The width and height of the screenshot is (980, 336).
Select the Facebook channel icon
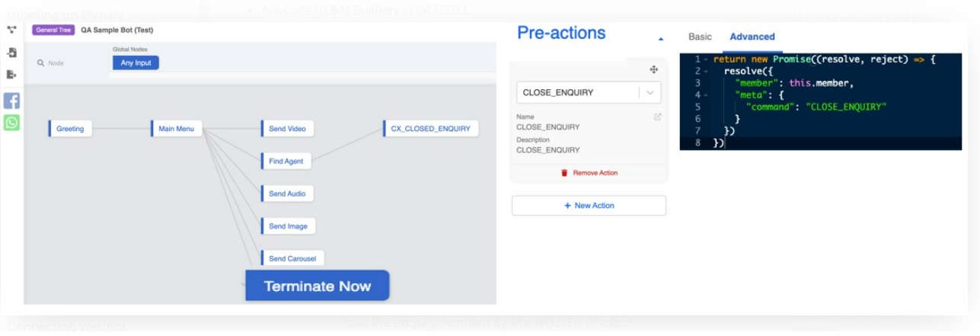11,101
